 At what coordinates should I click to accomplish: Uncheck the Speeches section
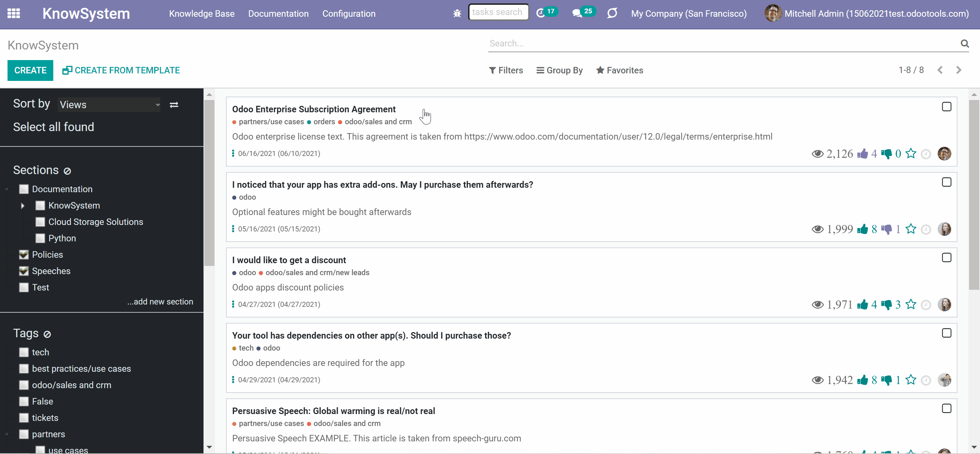click(24, 271)
